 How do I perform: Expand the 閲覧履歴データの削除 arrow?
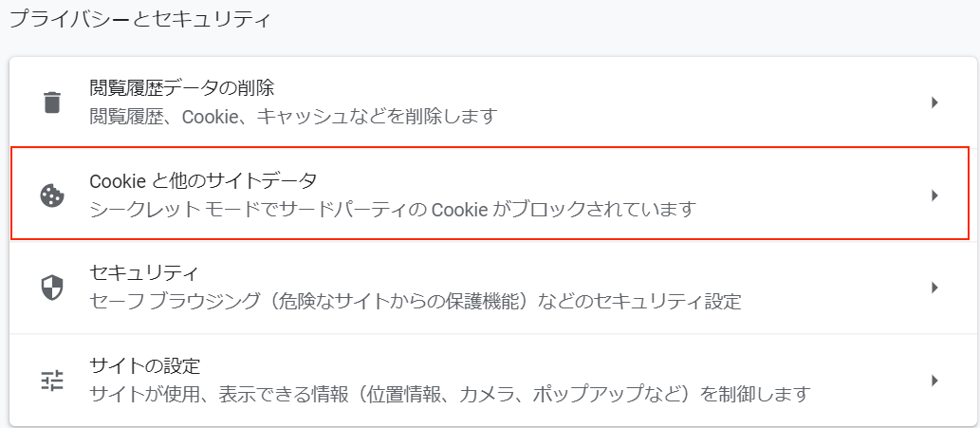(x=935, y=102)
